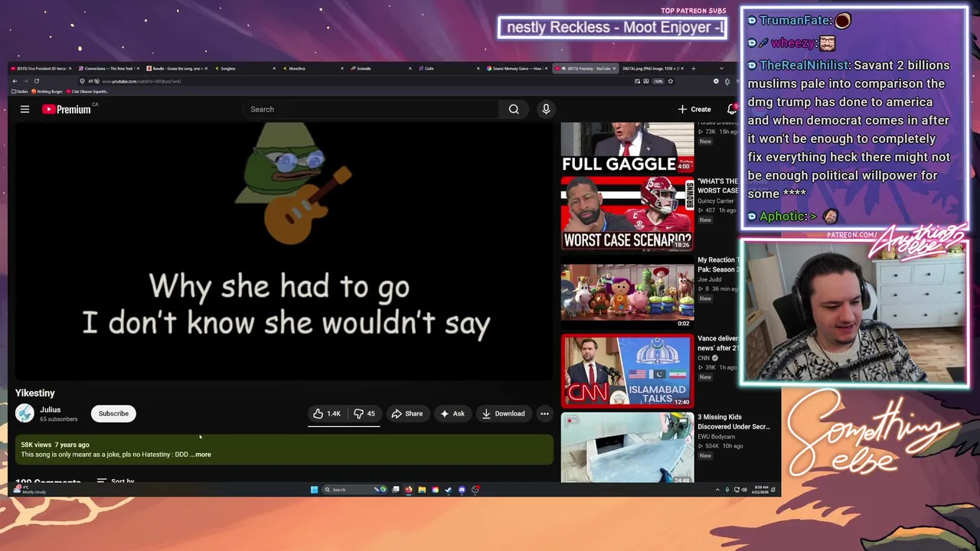This screenshot has width=980, height=551.
Task: Open the CNN Islamabad Talks video thumbnail
Action: pos(627,371)
